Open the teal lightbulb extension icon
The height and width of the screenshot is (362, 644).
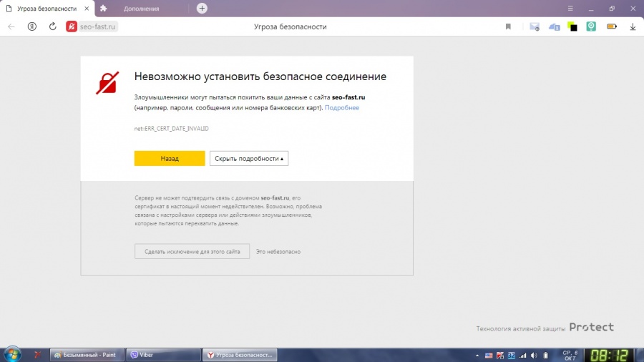591,26
